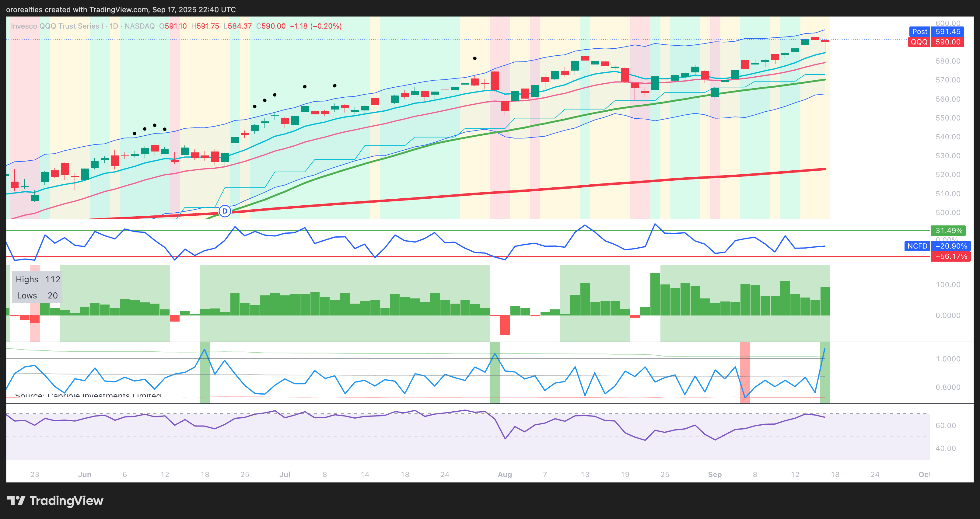980x519 pixels.
Task: Click the blue NCFD indicator label
Action: [x=917, y=246]
